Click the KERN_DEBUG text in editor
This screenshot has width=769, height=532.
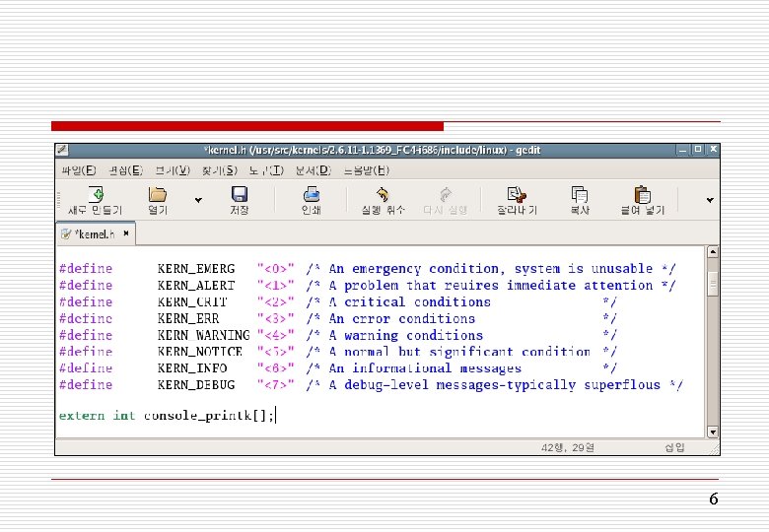(x=196, y=385)
